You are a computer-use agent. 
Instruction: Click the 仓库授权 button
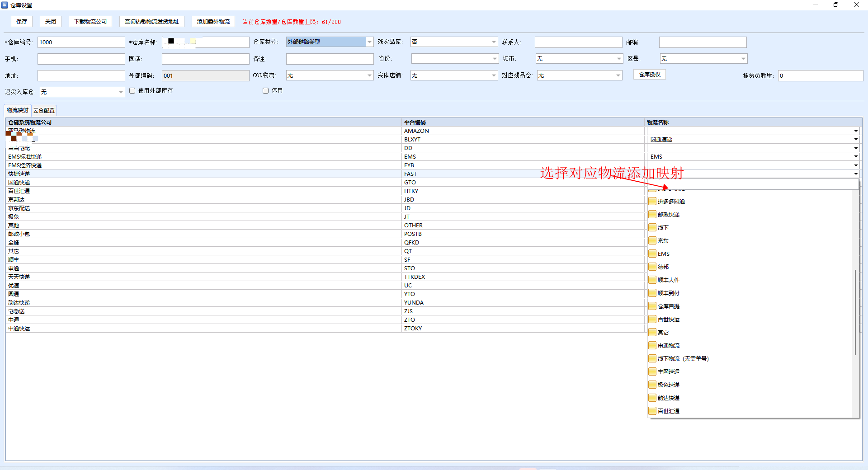(x=650, y=75)
